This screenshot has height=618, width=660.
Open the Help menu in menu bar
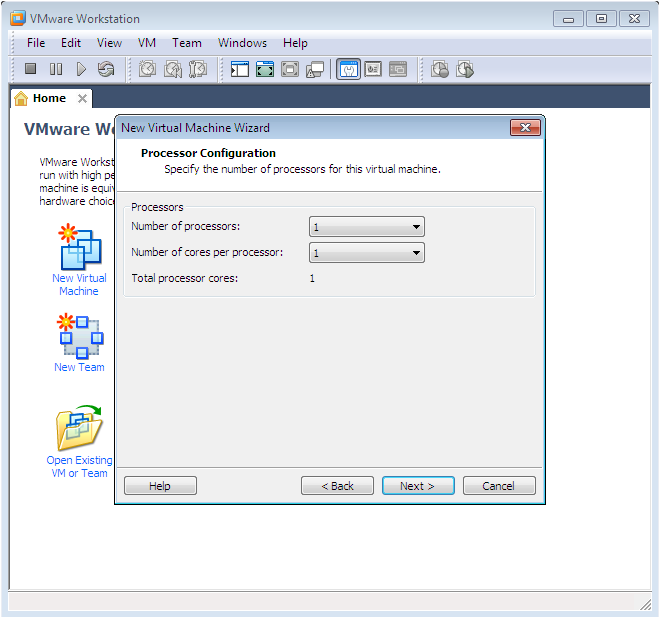click(x=295, y=43)
